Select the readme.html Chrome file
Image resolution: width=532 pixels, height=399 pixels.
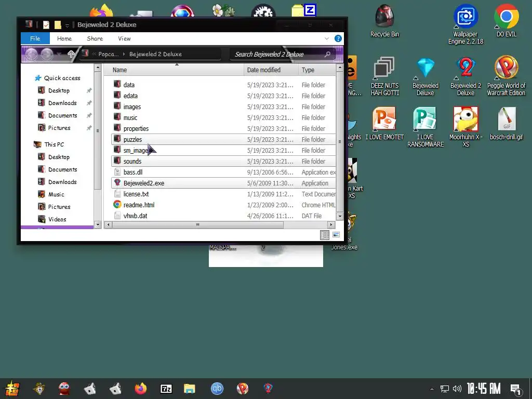[139, 205]
